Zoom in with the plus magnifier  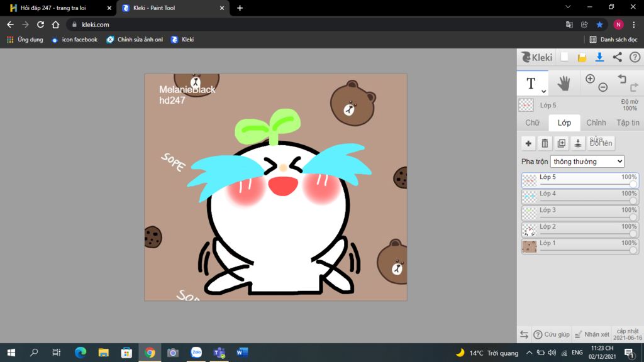click(590, 79)
